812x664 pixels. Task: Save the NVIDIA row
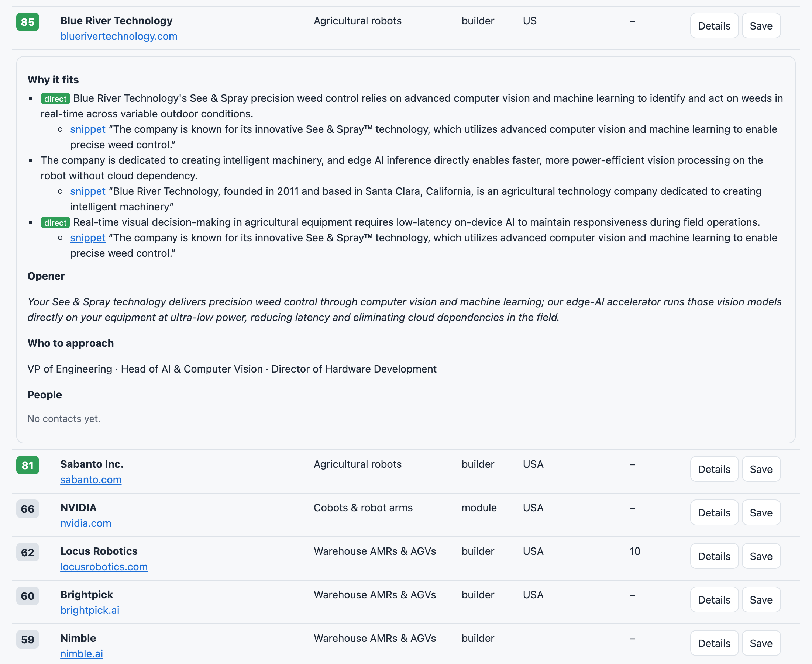pyautogui.click(x=761, y=512)
